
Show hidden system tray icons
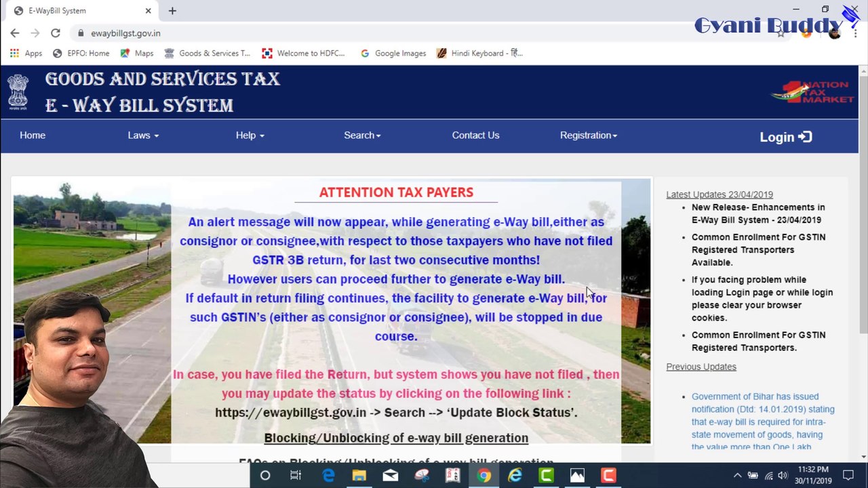738,476
